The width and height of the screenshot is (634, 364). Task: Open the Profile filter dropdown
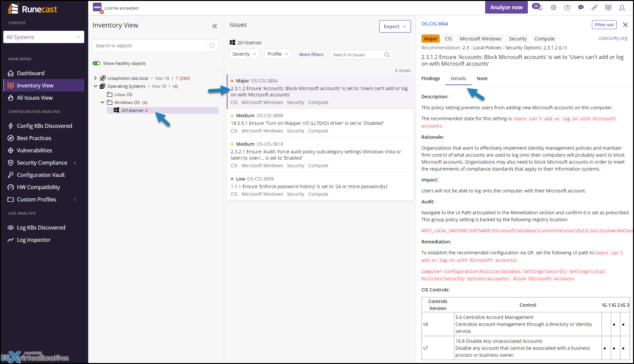click(278, 54)
